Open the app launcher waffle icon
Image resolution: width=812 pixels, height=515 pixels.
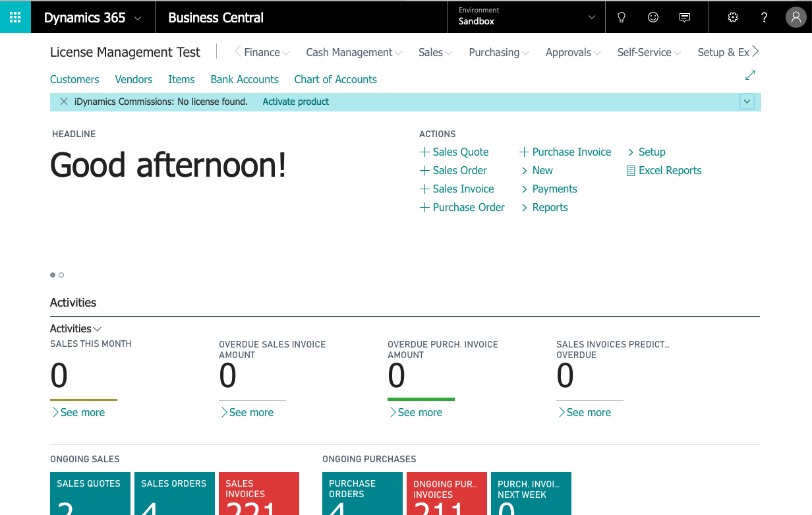(x=15, y=17)
